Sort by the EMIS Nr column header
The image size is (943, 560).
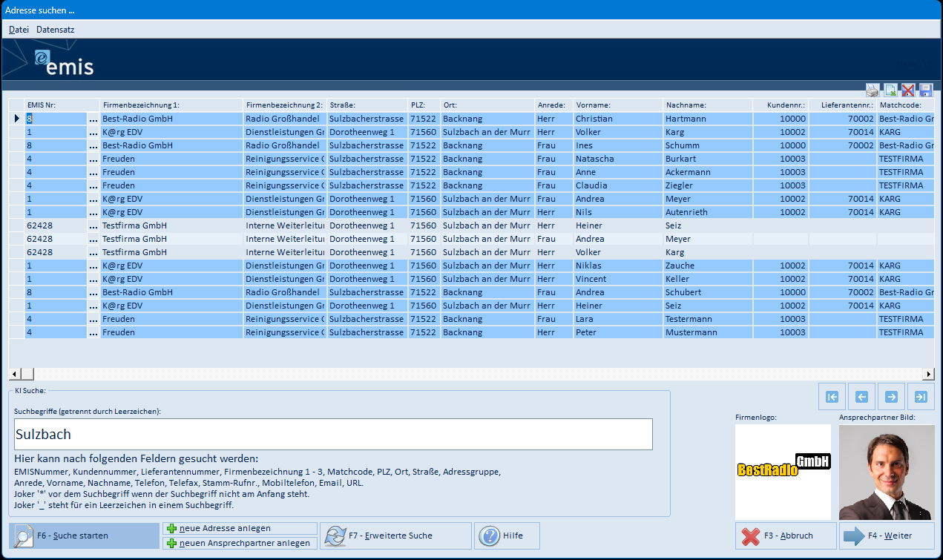[x=62, y=105]
